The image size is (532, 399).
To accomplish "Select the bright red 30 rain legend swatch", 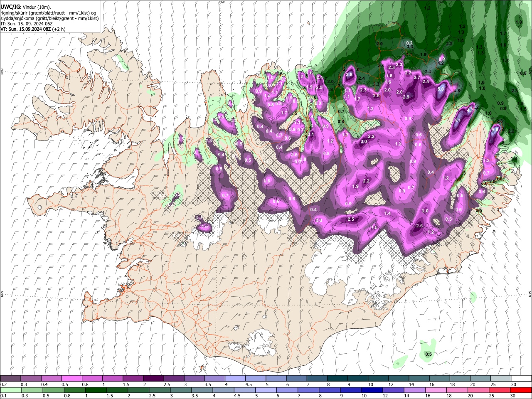I will (521, 390).
